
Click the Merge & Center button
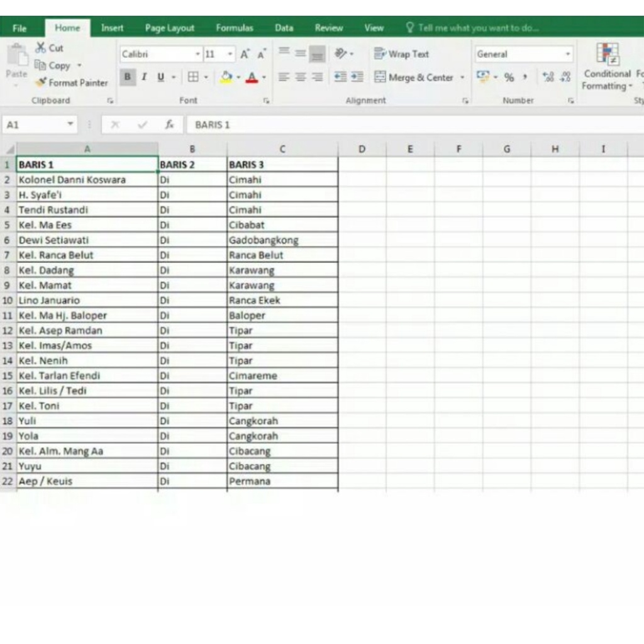click(x=414, y=77)
